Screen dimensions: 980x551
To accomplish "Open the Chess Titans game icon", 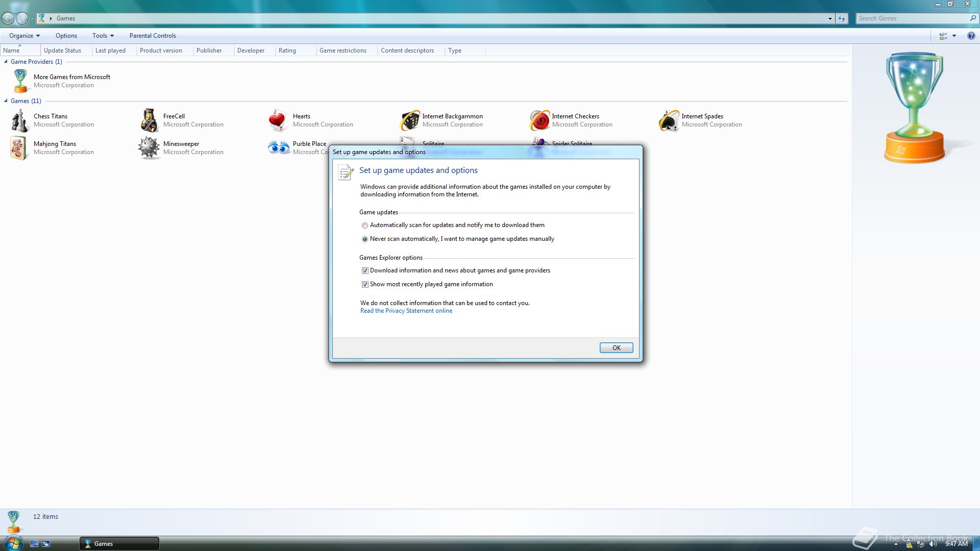I will click(x=19, y=120).
